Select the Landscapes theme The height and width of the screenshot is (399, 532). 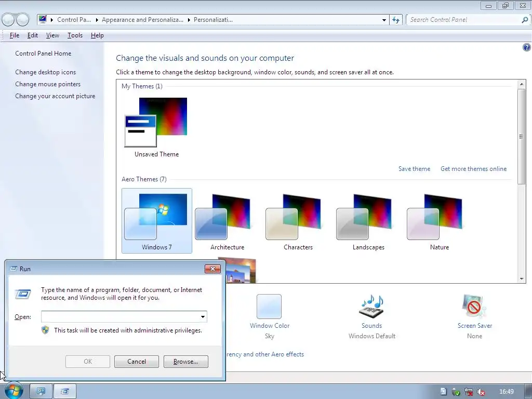tap(368, 220)
